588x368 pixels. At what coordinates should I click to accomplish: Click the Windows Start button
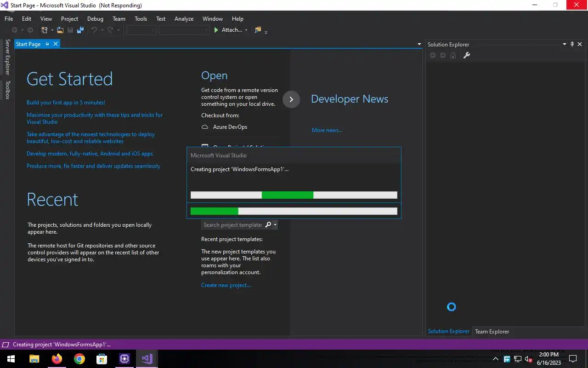click(11, 359)
